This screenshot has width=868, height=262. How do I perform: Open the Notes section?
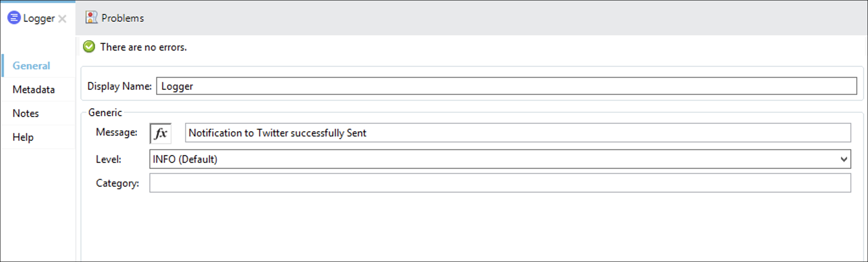(x=26, y=113)
